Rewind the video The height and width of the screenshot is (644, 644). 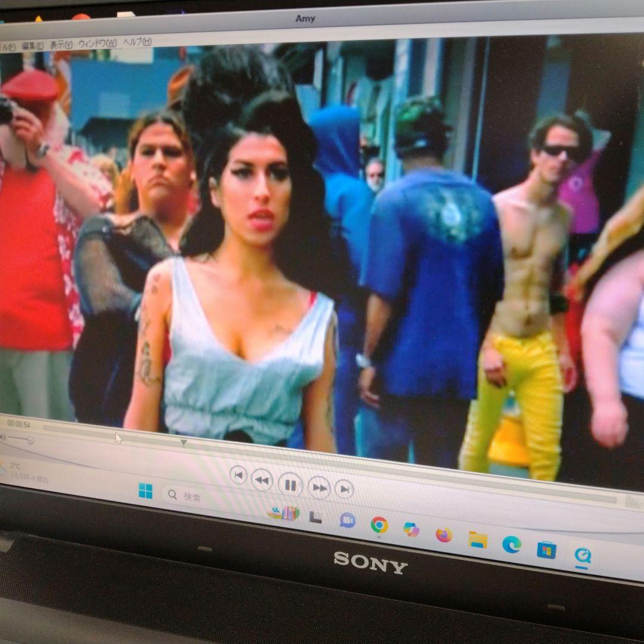262,481
